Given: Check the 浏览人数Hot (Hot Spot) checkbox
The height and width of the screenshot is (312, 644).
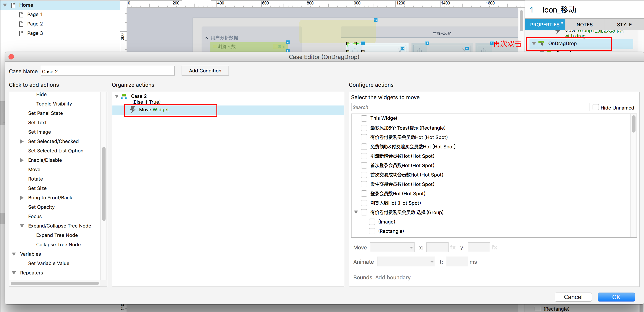Looking at the screenshot, I should (364, 203).
